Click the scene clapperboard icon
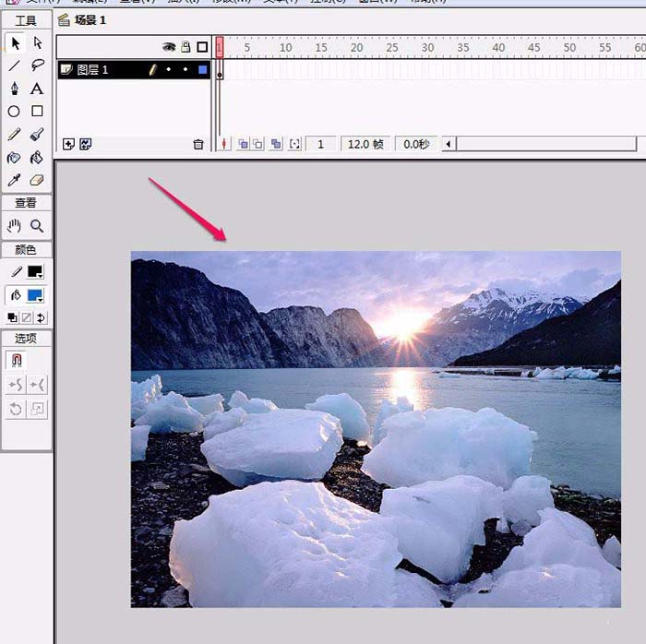The width and height of the screenshot is (646, 644). [64, 19]
